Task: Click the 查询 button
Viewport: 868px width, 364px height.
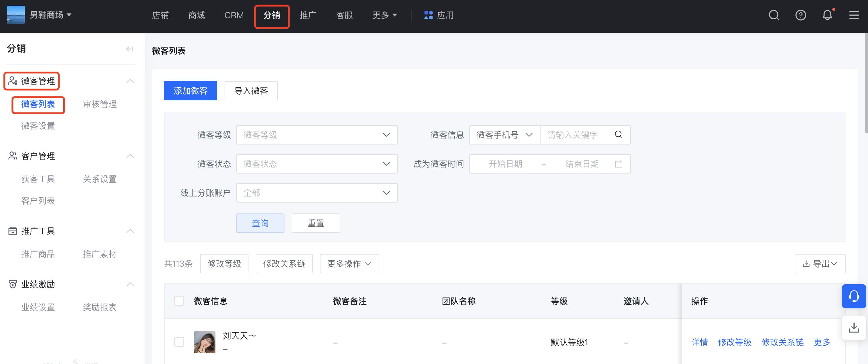Action: coord(260,223)
